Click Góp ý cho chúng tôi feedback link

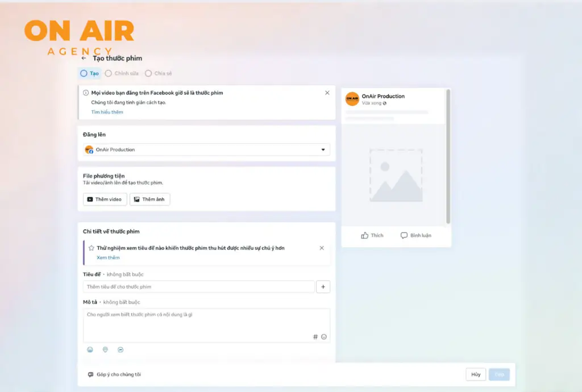click(119, 374)
